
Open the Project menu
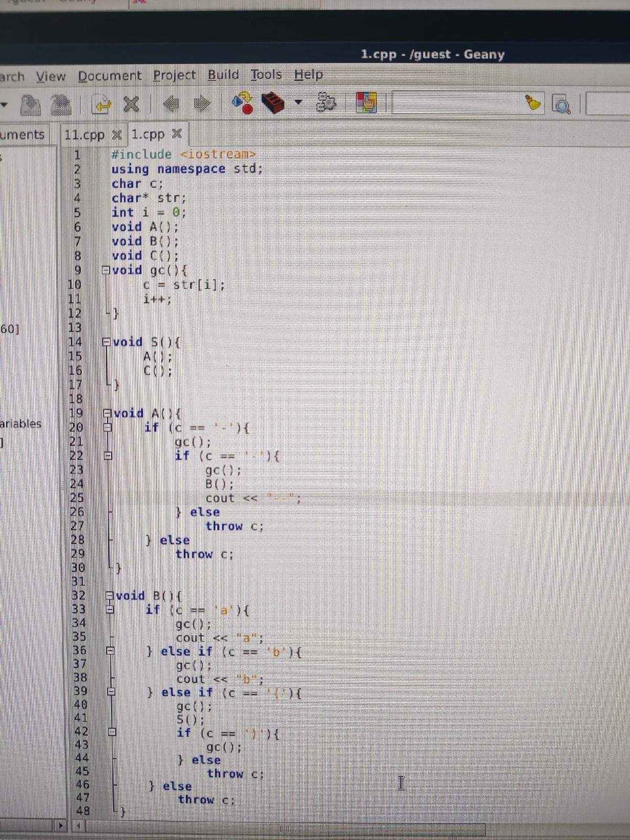(x=174, y=75)
